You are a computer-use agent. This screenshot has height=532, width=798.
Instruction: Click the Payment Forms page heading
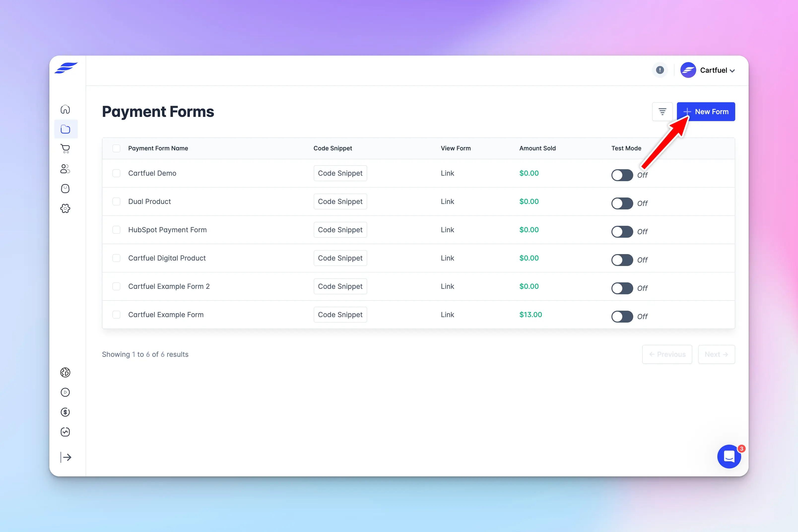(x=158, y=112)
